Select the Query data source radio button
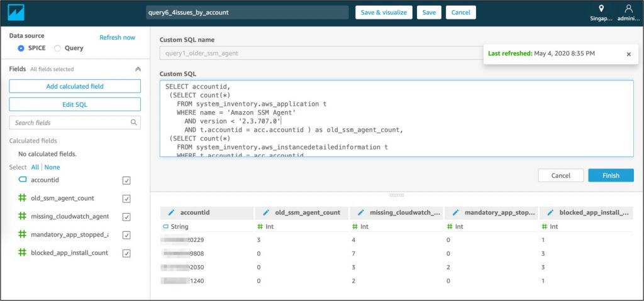The width and height of the screenshot is (644, 301). 57,48
